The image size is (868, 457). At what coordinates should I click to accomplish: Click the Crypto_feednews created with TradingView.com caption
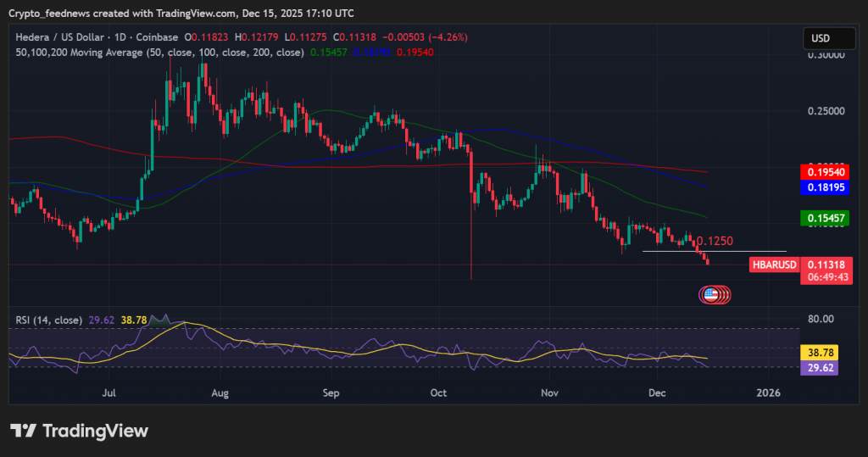click(181, 14)
